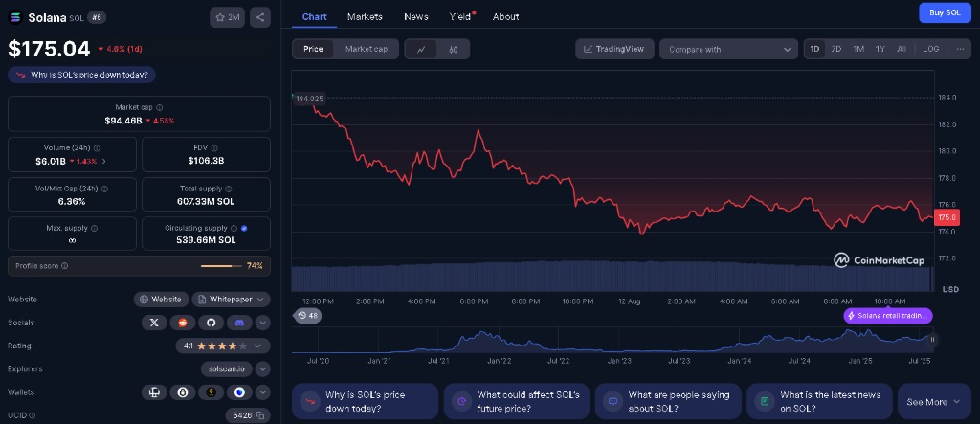
Task: Switch to the Chart tab
Action: tap(314, 17)
